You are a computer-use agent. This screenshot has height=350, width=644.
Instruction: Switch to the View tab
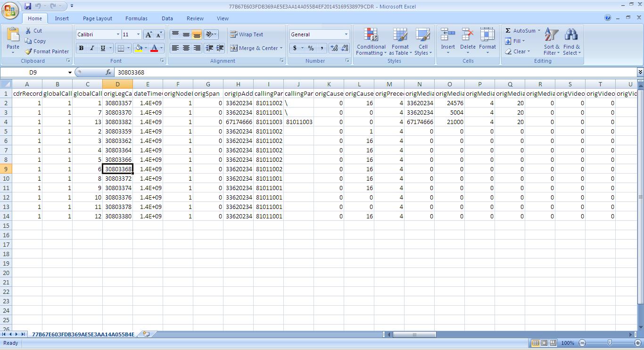pyautogui.click(x=223, y=18)
